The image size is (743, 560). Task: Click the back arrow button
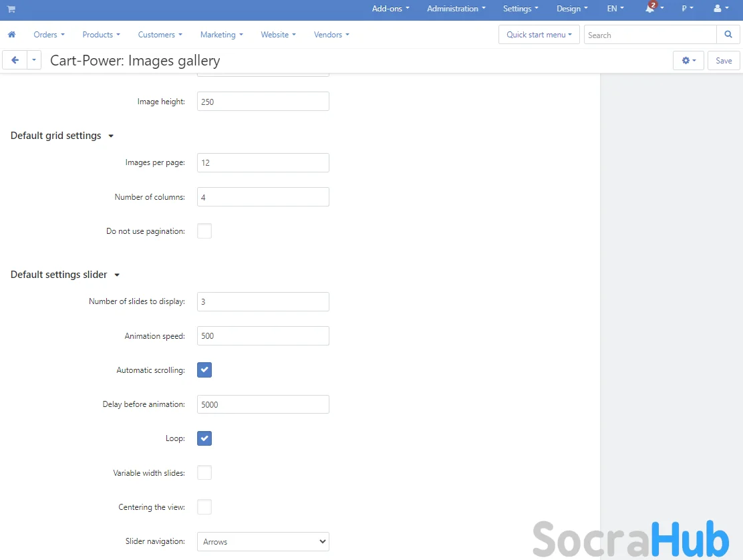[15, 60]
